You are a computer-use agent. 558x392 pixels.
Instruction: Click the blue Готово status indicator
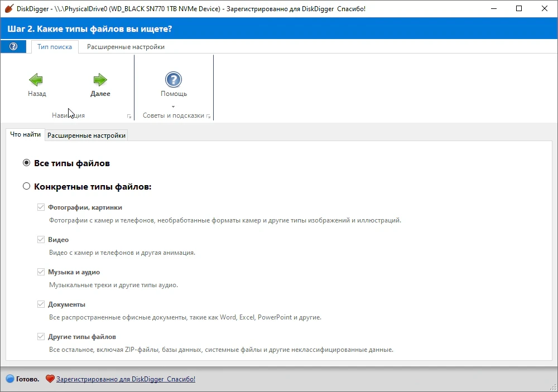click(x=10, y=379)
